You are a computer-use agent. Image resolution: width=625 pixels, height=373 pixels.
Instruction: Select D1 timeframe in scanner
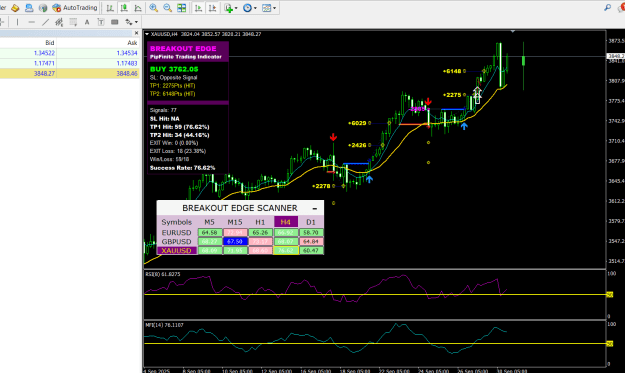311,222
